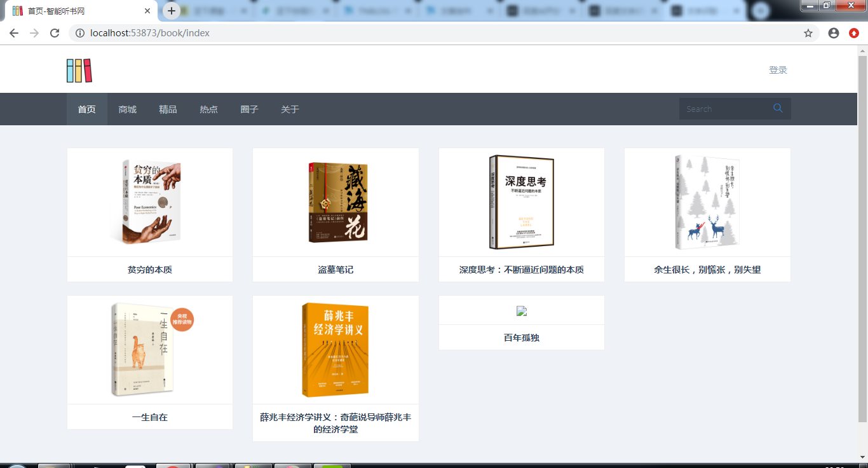The width and height of the screenshot is (868, 468).
Task: Click the vertical page scrollbar thumb
Action: point(862,239)
